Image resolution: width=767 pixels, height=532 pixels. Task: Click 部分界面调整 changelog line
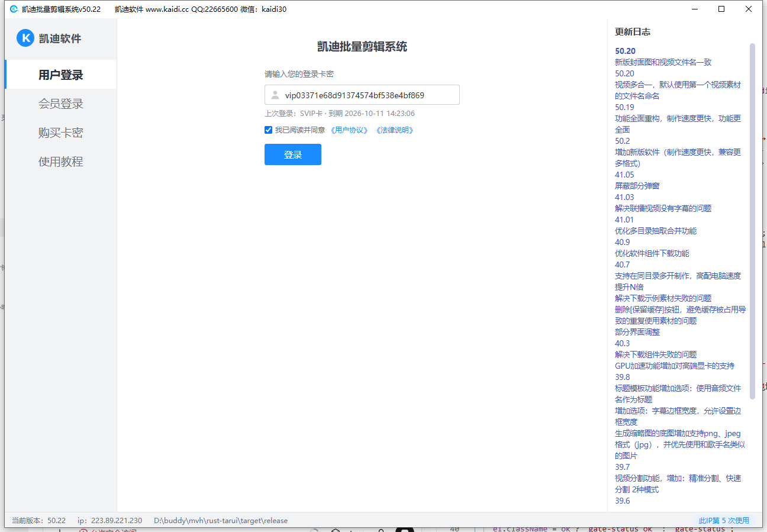(637, 332)
